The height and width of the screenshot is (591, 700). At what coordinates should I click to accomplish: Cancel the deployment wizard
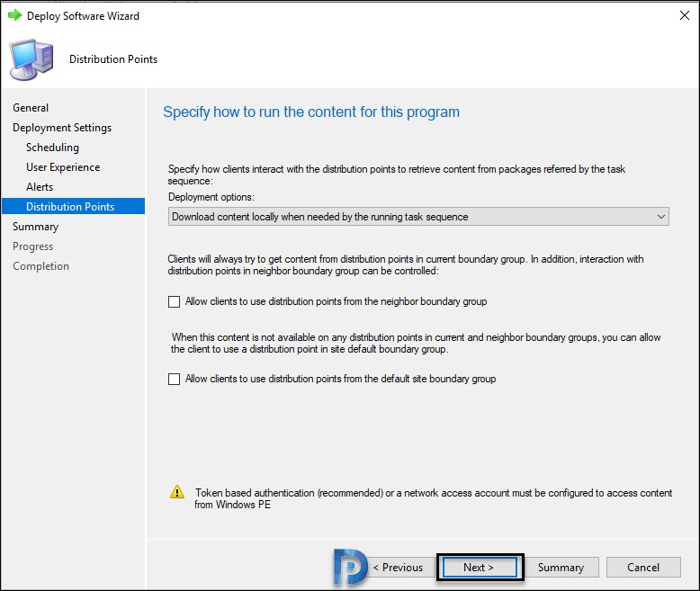pos(642,568)
